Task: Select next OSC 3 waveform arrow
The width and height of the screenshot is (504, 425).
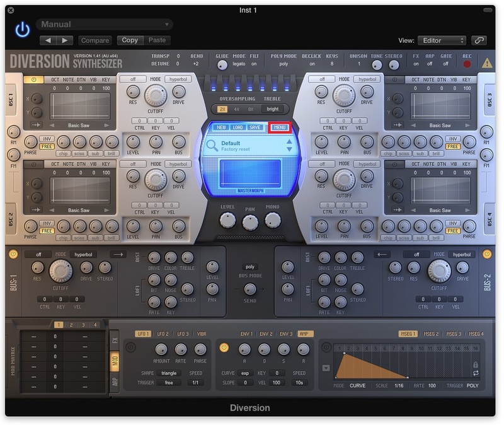Action: point(467,125)
